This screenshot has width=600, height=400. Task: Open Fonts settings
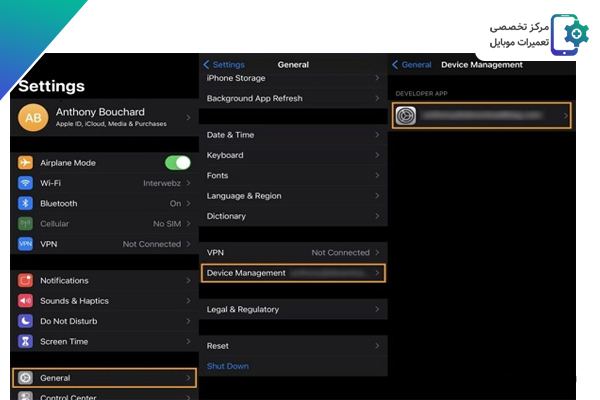[x=293, y=175]
